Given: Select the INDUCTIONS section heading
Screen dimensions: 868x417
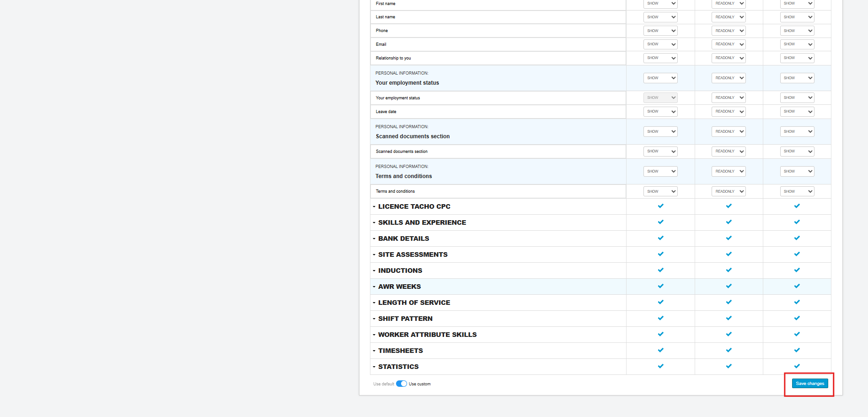Looking at the screenshot, I should coord(400,271).
